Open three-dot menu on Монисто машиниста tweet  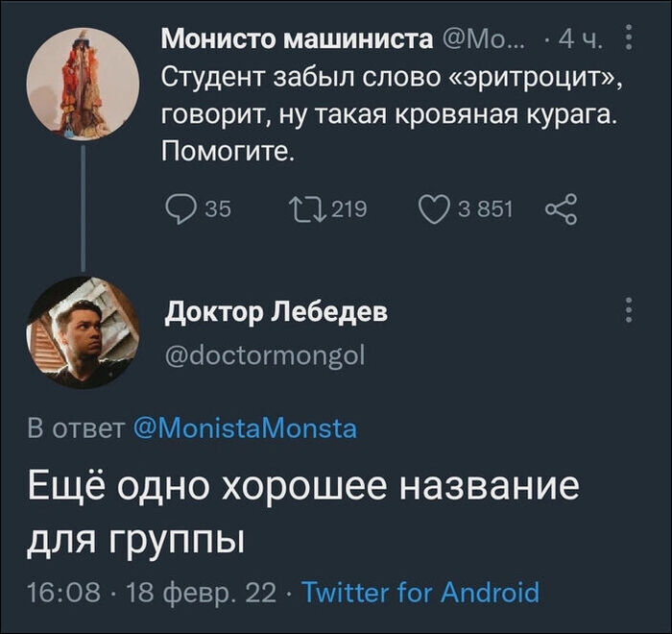pyautogui.click(x=628, y=40)
